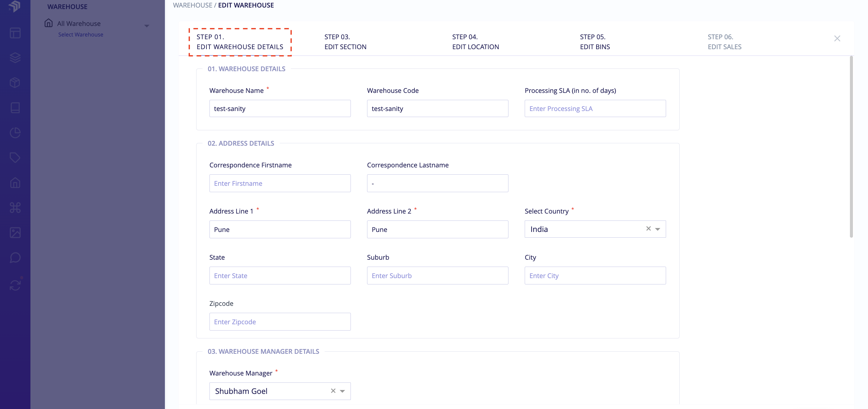Focus the Correspondence Lastname input
The image size is (868, 409).
(437, 183)
